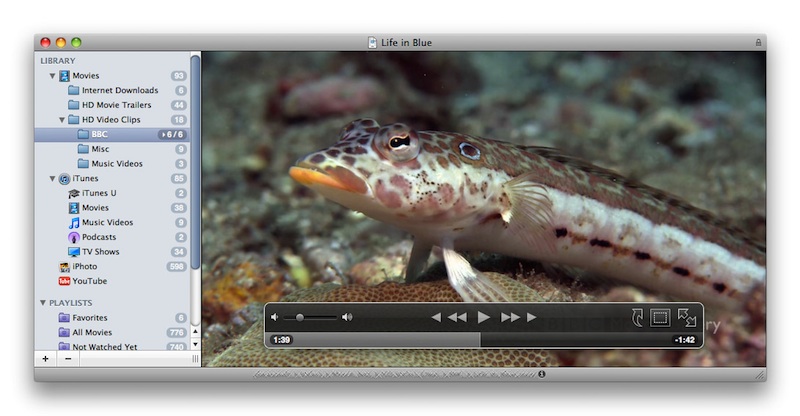Collapse the HD Video Clips folder
Image resolution: width=800 pixels, height=416 pixels.
click(x=61, y=120)
